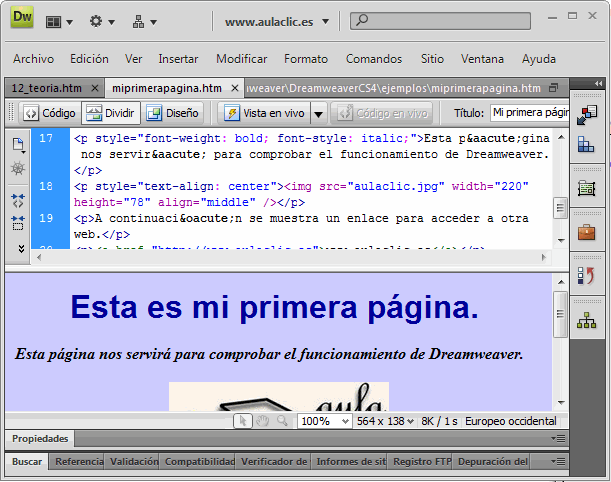611x482 pixels.
Task: Open the Modificar menu
Action: pyautogui.click(x=242, y=59)
